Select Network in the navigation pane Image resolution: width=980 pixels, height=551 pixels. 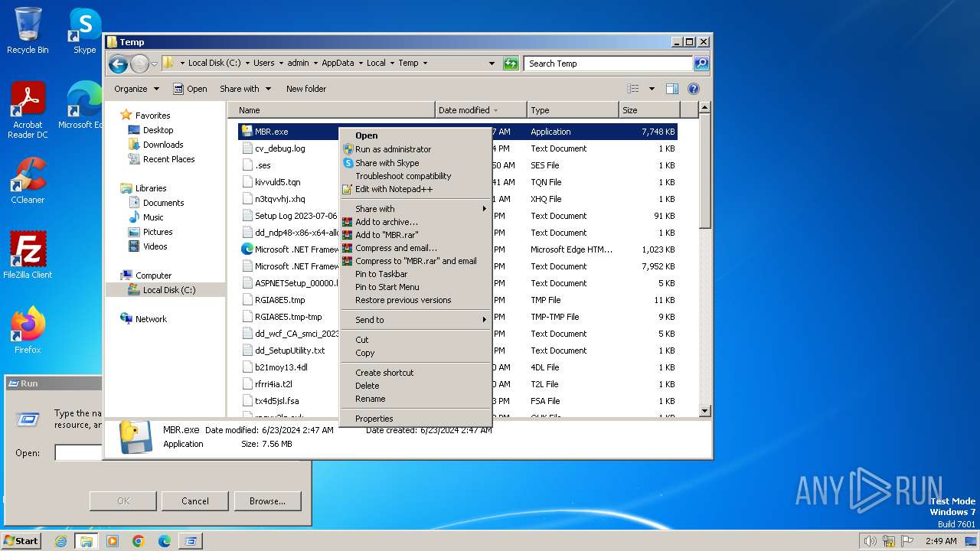click(x=151, y=319)
